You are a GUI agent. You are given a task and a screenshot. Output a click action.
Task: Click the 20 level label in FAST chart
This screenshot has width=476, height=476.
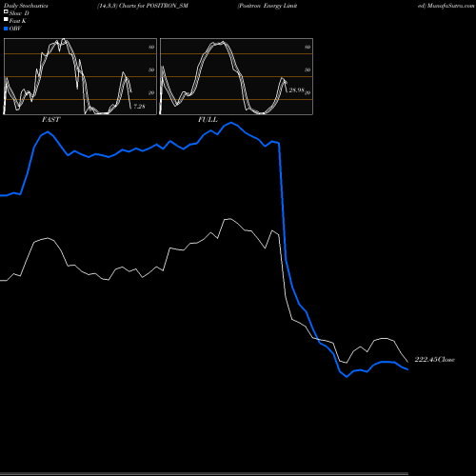click(x=151, y=92)
